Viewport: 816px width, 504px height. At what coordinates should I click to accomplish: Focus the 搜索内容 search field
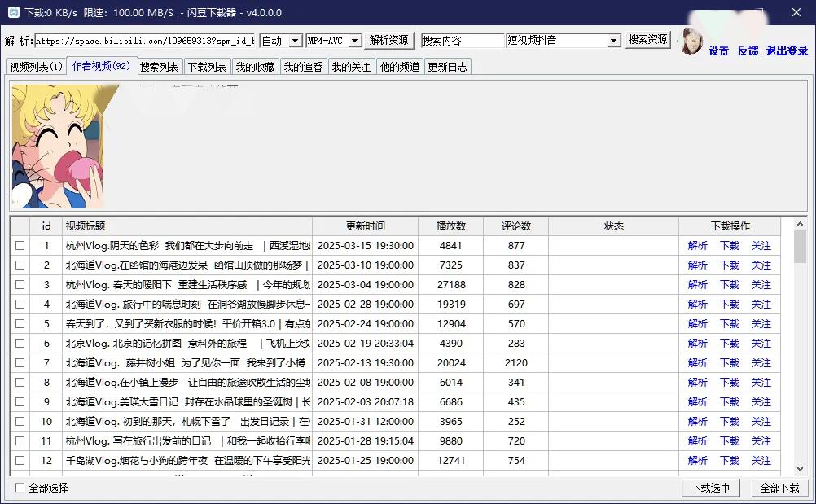[463, 41]
